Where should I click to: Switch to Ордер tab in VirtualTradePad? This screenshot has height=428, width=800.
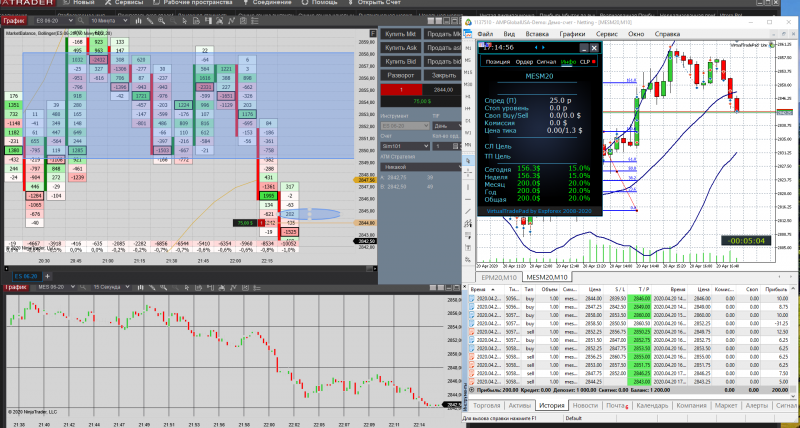click(524, 62)
